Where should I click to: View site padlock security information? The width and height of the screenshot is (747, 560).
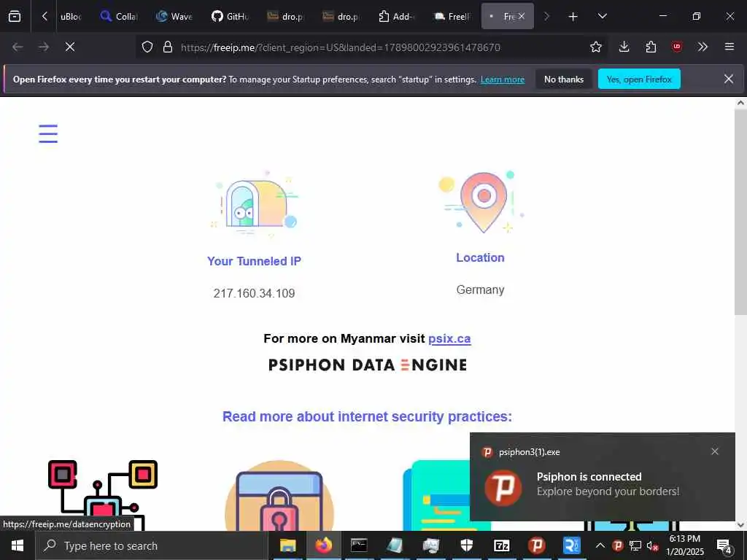168,47
